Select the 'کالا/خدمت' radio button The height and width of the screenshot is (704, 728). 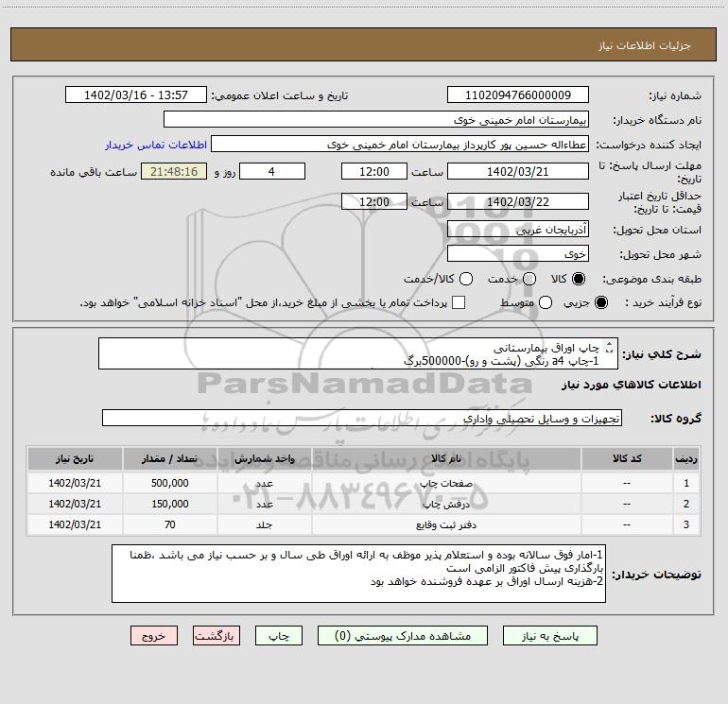coord(466,279)
